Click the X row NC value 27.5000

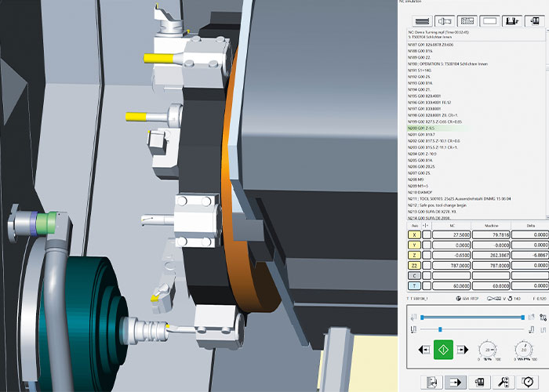tap(452, 235)
